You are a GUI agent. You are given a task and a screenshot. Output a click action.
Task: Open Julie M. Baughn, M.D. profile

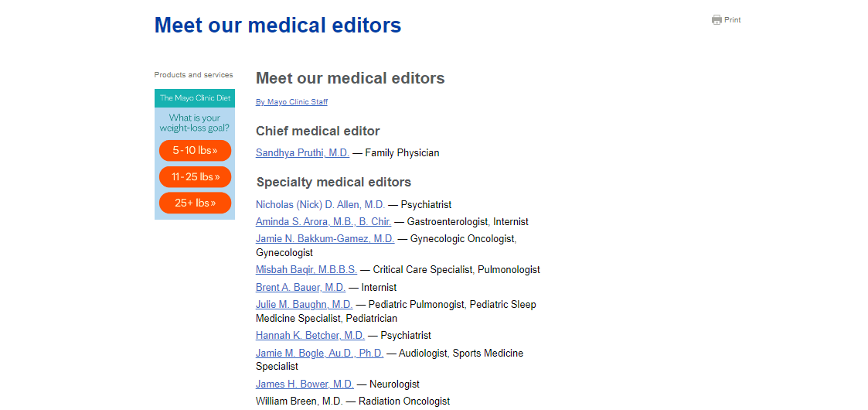tap(304, 304)
